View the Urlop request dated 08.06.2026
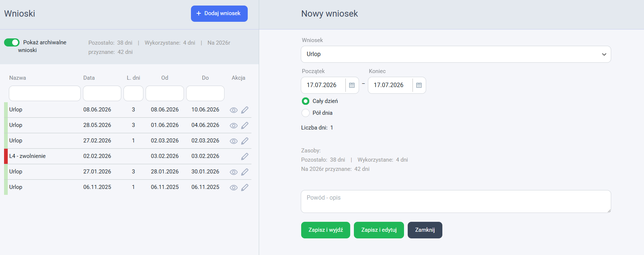The height and width of the screenshot is (255, 644). [x=234, y=110]
